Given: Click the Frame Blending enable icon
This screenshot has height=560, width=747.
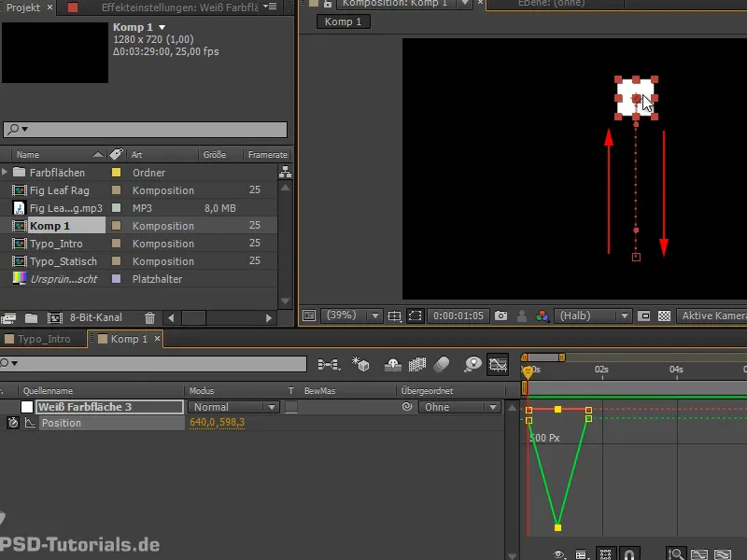Looking at the screenshot, I should pyautogui.click(x=417, y=364).
